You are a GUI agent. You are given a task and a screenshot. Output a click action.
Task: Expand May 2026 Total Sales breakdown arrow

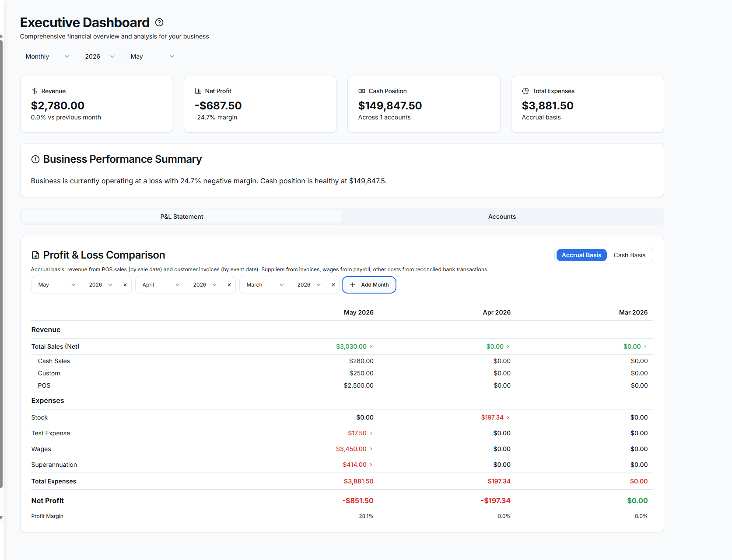tap(371, 346)
